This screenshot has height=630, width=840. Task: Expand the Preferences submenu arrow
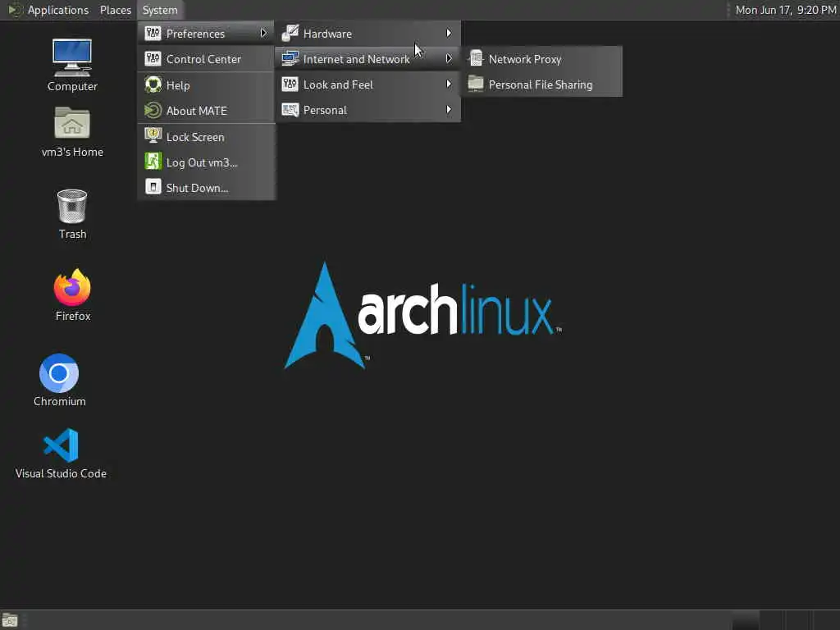pyautogui.click(x=263, y=33)
